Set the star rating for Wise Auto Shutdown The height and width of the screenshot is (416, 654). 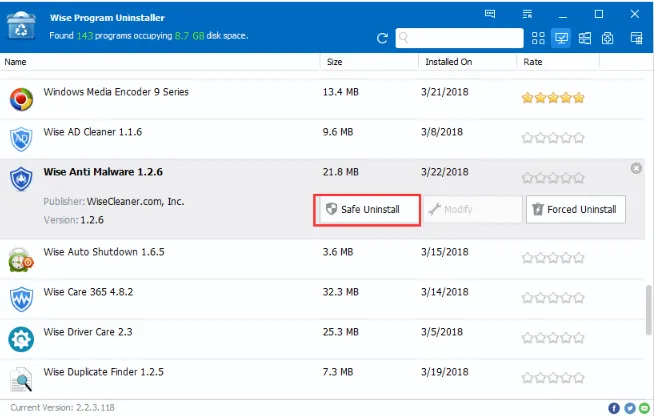(x=553, y=258)
